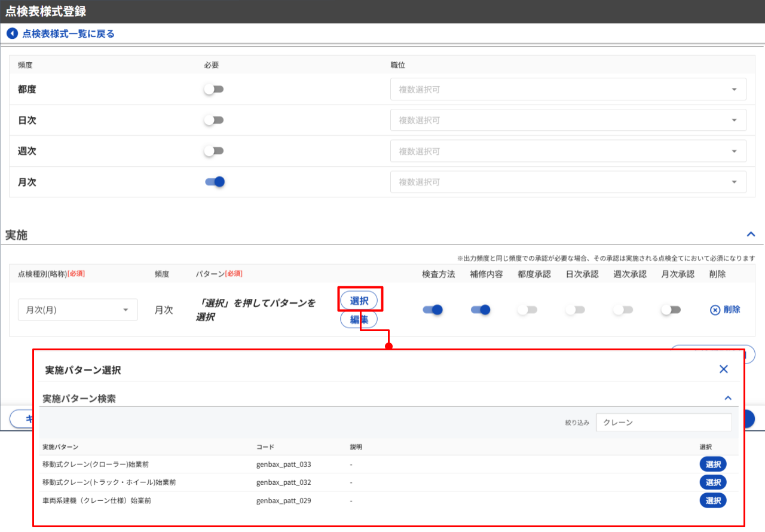Turn off the 補修内容 toggle
The image size is (765, 532).
(481, 310)
